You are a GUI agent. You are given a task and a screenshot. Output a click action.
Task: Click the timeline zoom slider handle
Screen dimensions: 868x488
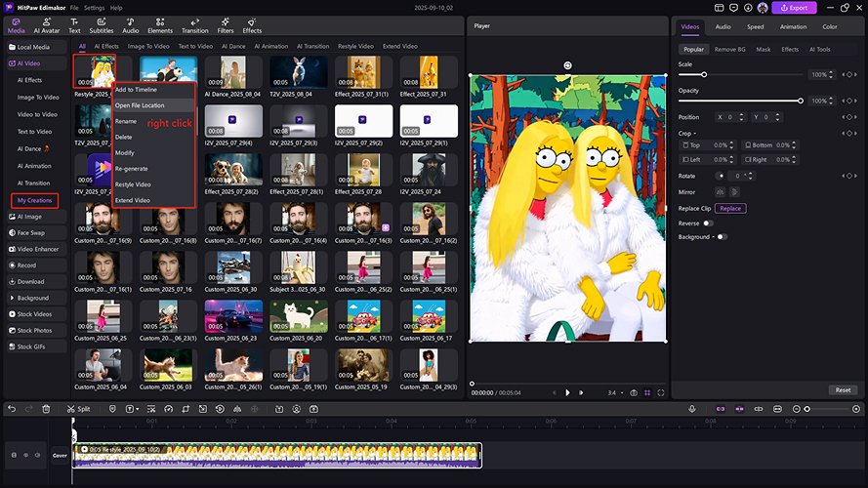pyautogui.click(x=807, y=409)
